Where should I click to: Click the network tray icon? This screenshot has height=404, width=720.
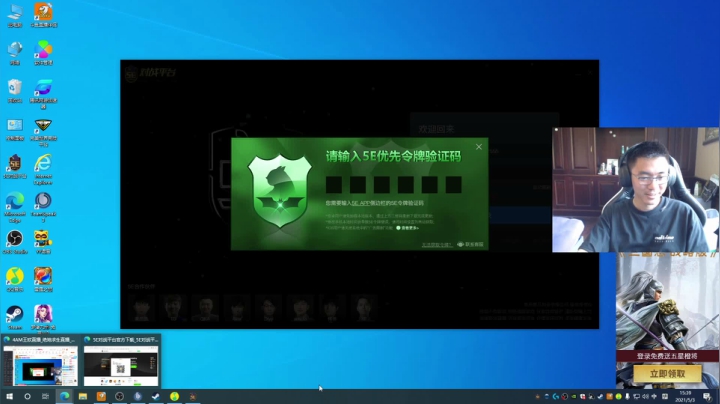click(636, 396)
